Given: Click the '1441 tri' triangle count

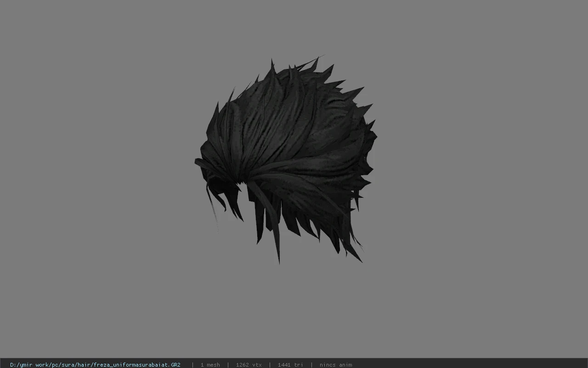Looking at the screenshot, I should (x=290, y=365).
